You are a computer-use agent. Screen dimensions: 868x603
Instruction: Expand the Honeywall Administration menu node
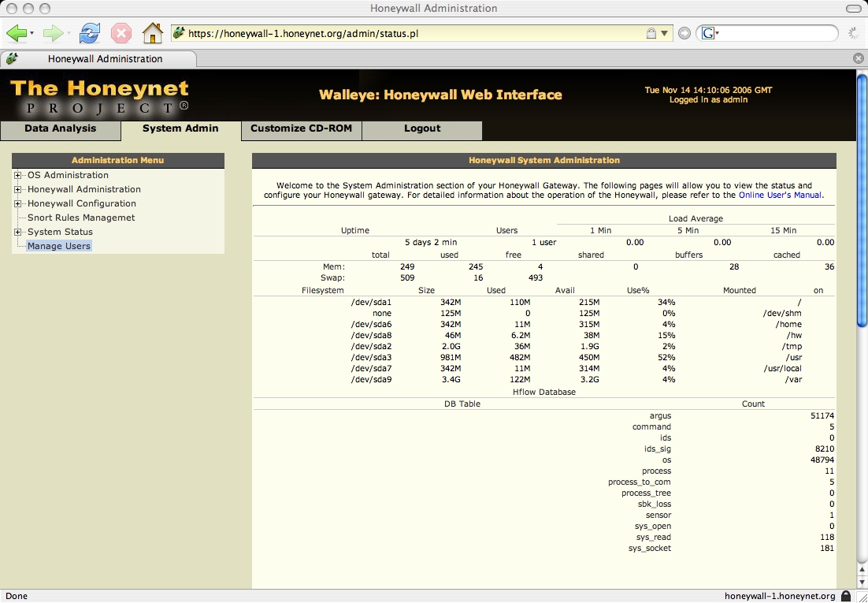pos(17,189)
